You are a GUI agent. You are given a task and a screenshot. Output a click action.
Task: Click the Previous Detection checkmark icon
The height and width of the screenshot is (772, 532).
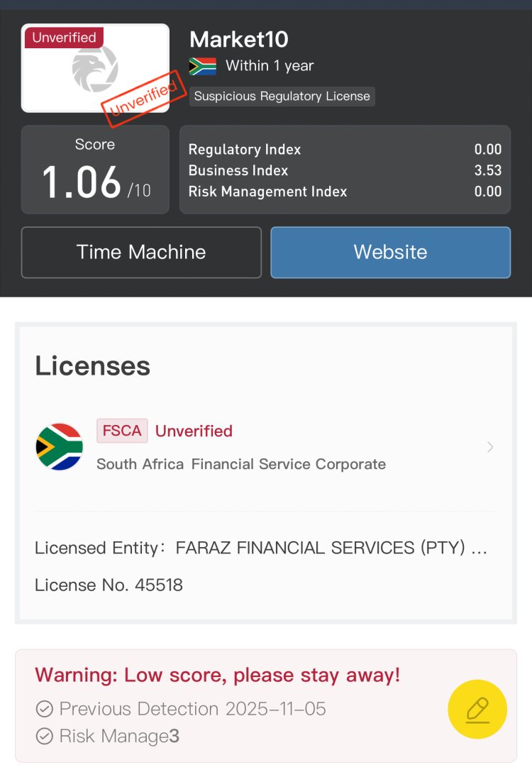pos(45,709)
